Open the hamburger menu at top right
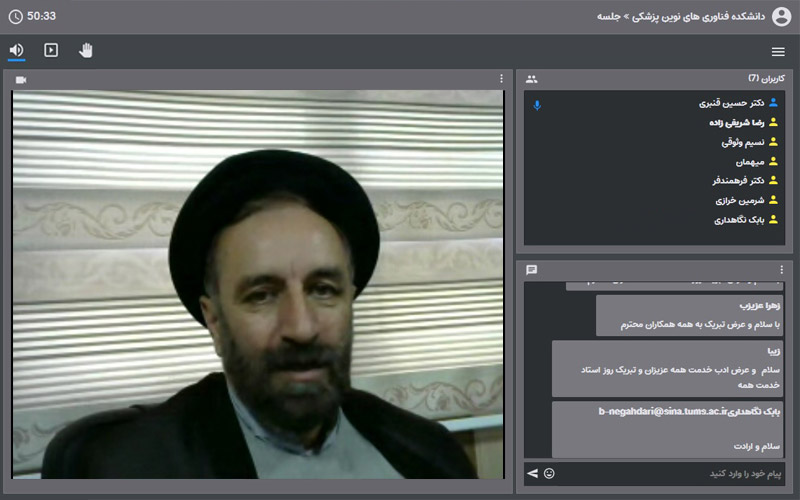The height and width of the screenshot is (500, 800). (778, 52)
